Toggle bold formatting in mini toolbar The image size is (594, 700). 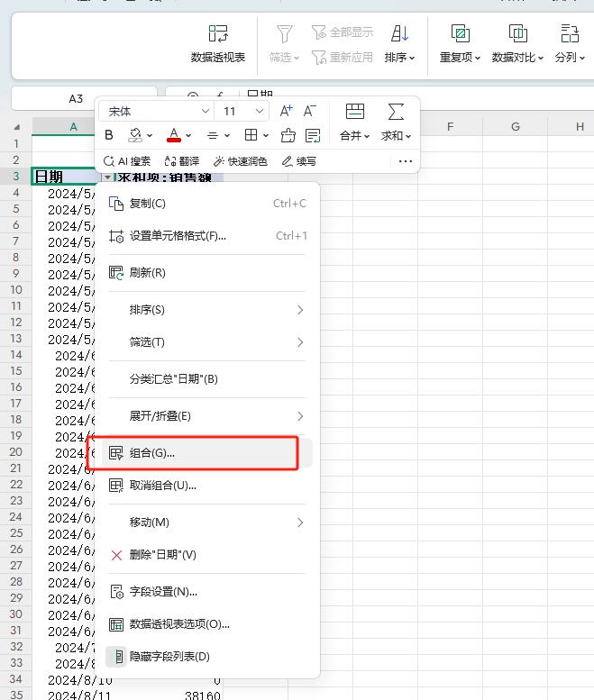[108, 135]
